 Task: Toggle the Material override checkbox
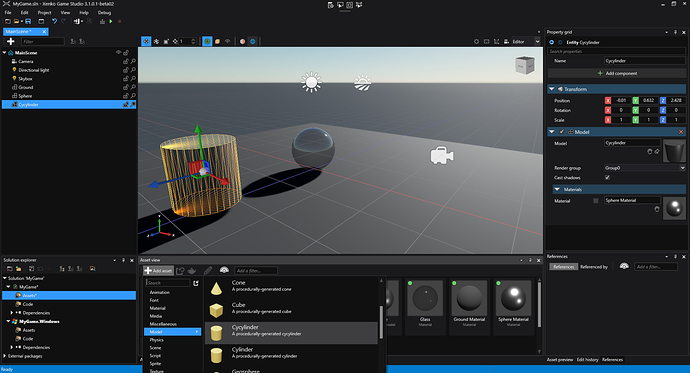click(x=596, y=201)
